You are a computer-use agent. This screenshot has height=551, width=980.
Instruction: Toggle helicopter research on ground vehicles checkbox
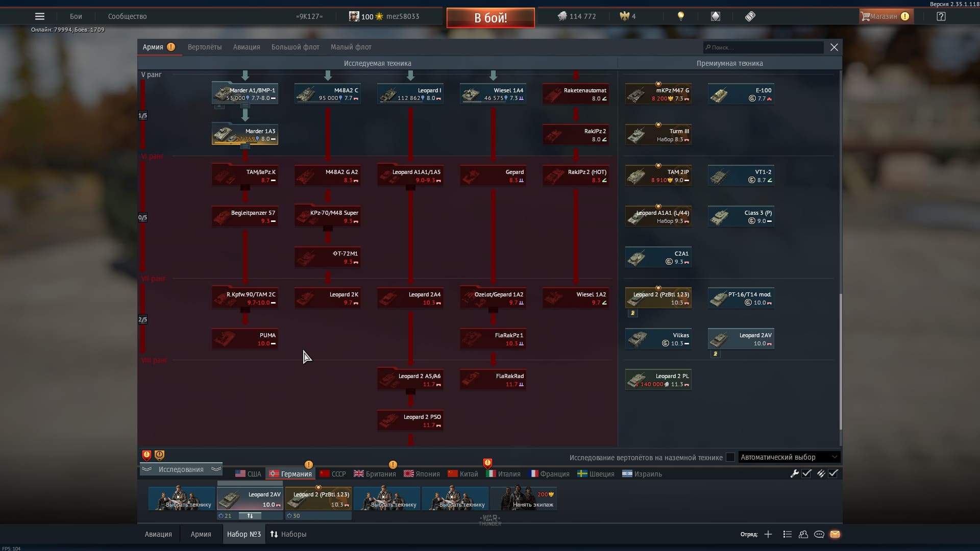point(730,457)
